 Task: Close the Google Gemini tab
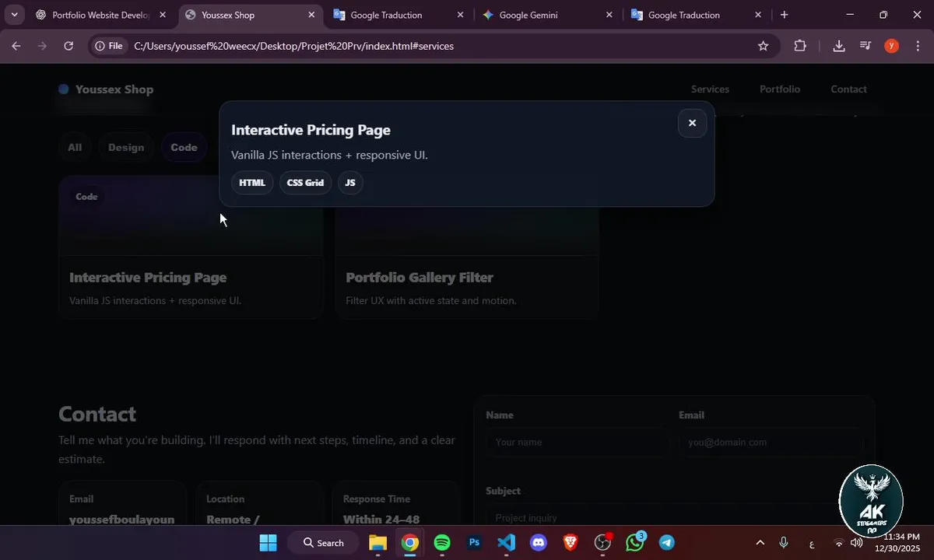(x=609, y=15)
